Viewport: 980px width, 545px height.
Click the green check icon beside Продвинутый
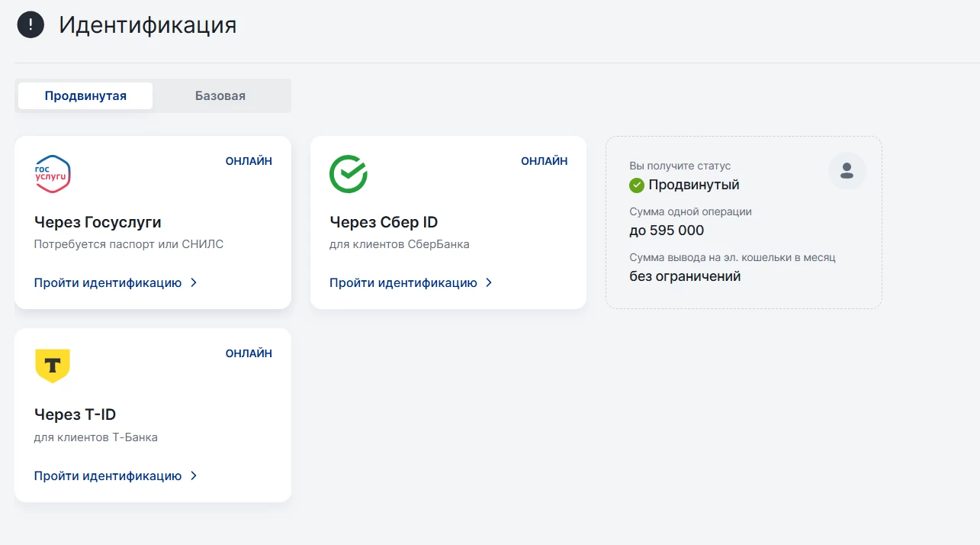637,185
